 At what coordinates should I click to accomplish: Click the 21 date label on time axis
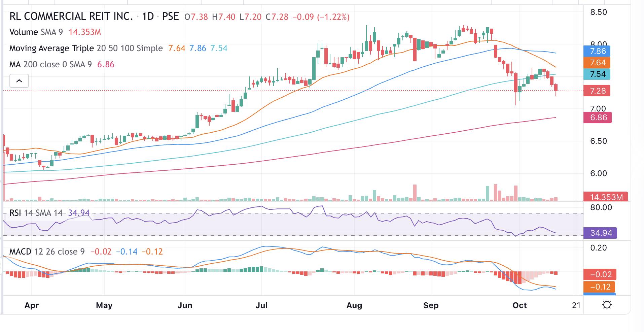[576, 305]
